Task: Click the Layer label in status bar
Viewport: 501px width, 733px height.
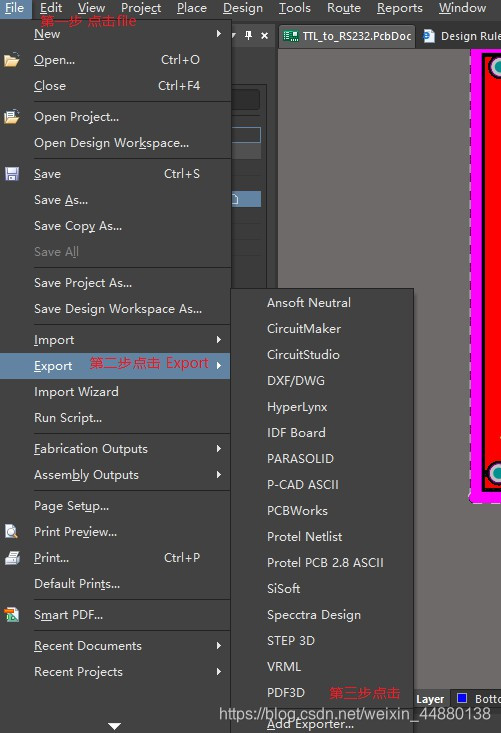Action: point(430,699)
